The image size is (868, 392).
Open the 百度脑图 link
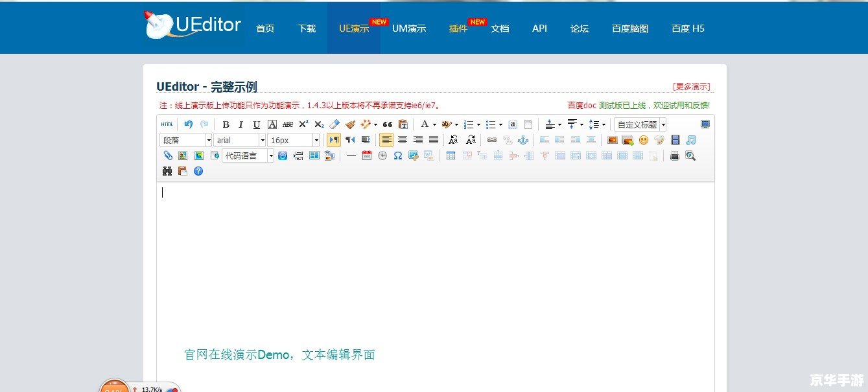[x=630, y=29]
